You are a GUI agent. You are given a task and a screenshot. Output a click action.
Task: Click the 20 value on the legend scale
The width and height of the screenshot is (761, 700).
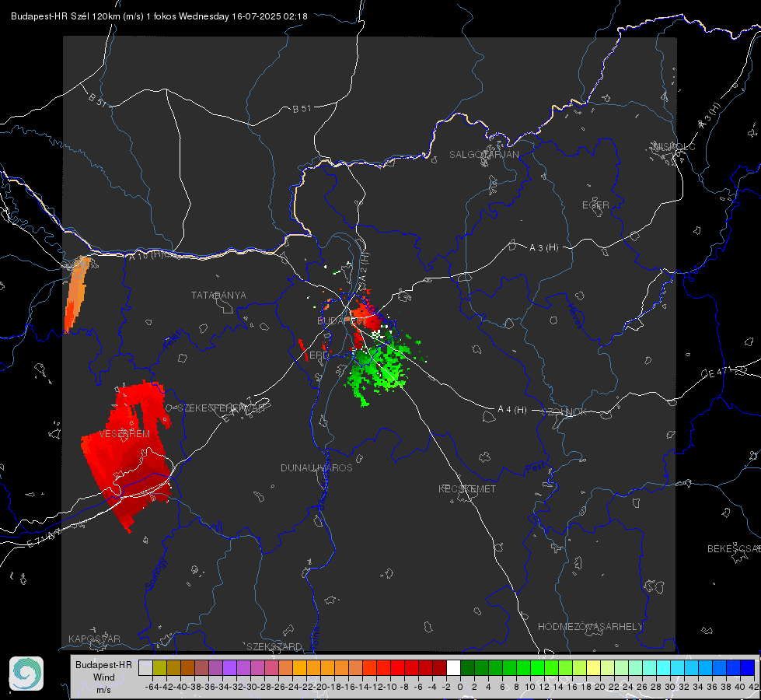[600, 687]
